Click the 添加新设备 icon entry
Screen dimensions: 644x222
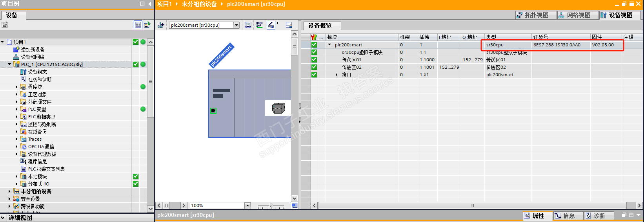(x=16, y=50)
